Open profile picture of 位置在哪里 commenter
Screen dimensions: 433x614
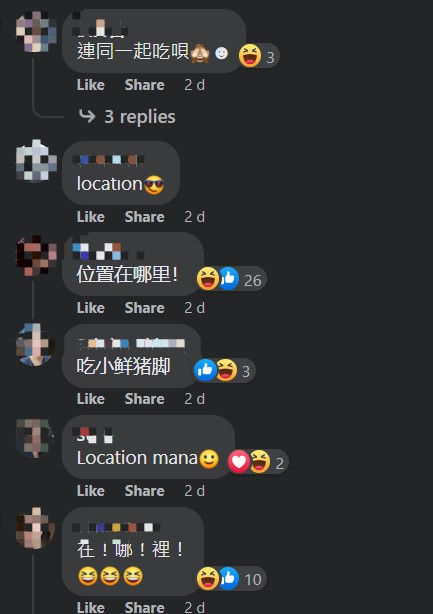36,255
